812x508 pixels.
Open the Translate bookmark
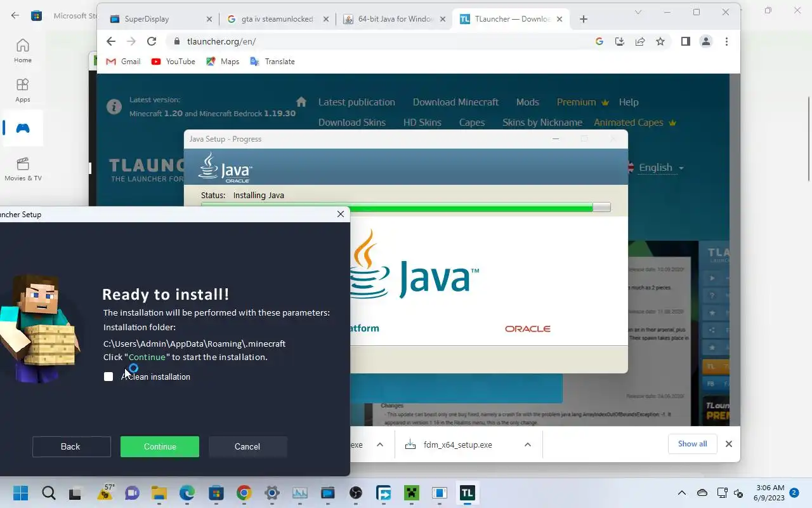272,62
